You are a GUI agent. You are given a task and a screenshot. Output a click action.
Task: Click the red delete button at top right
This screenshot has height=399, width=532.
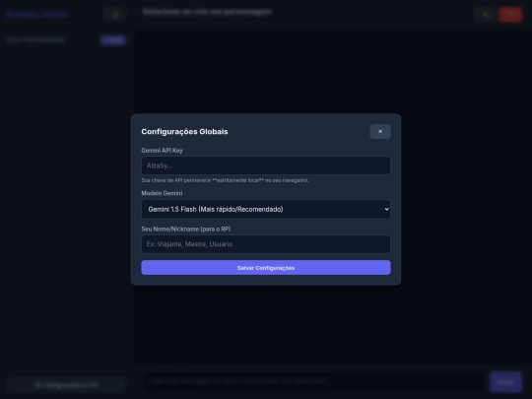point(510,15)
